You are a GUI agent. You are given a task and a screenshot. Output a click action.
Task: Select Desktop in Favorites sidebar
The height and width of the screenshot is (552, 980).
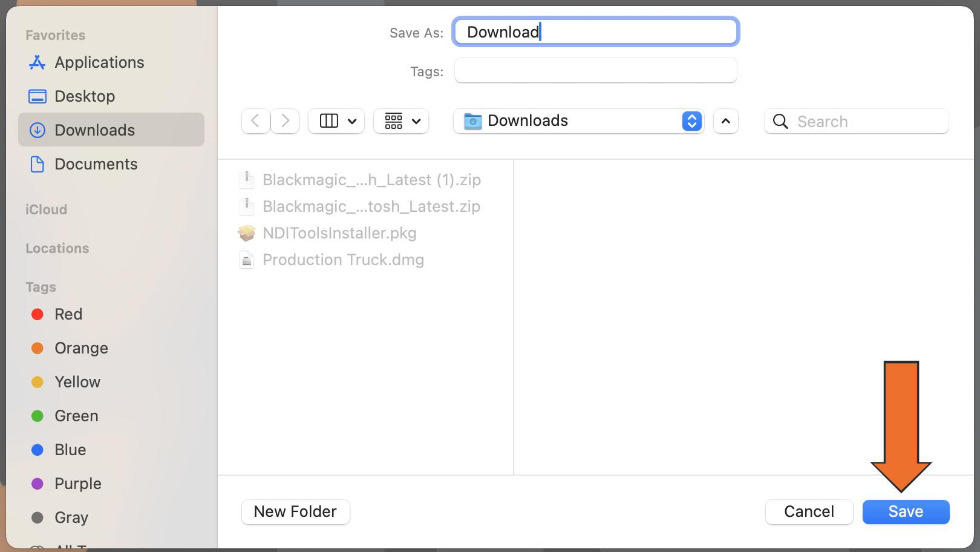point(111,96)
